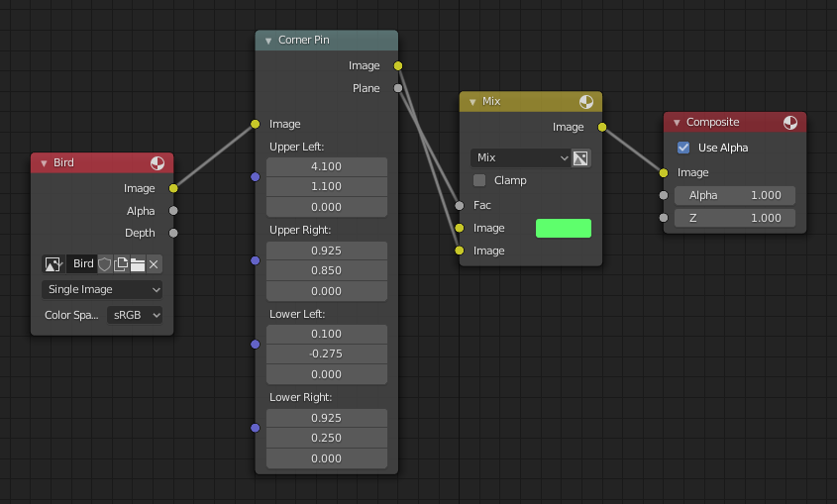Toggle preview icon on Bird node header
837x504 pixels.
(x=157, y=163)
